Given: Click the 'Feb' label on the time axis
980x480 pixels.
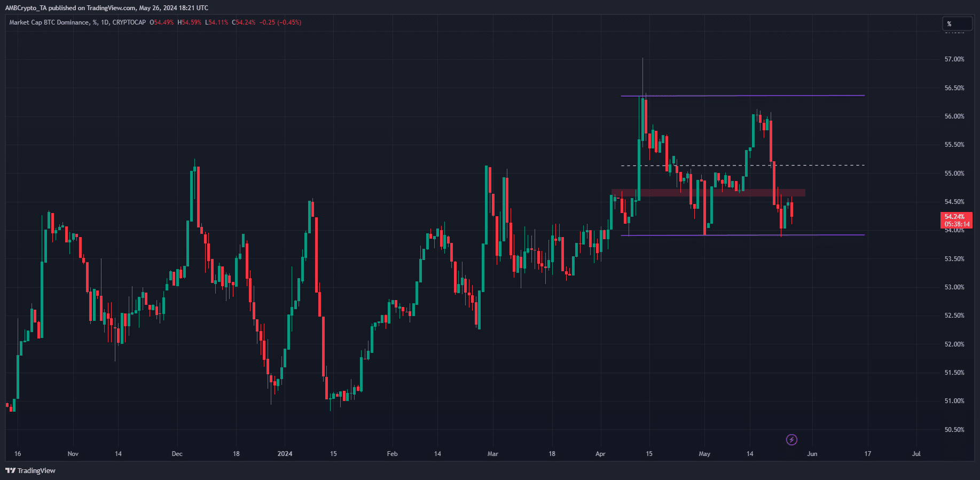Looking at the screenshot, I should [392, 454].
